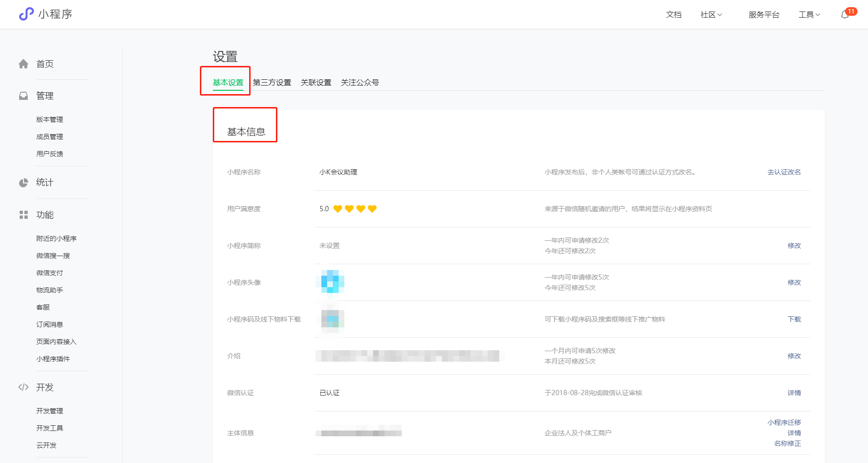
Task: Open 微信搜一搜 in sidebar
Action: click(x=53, y=256)
